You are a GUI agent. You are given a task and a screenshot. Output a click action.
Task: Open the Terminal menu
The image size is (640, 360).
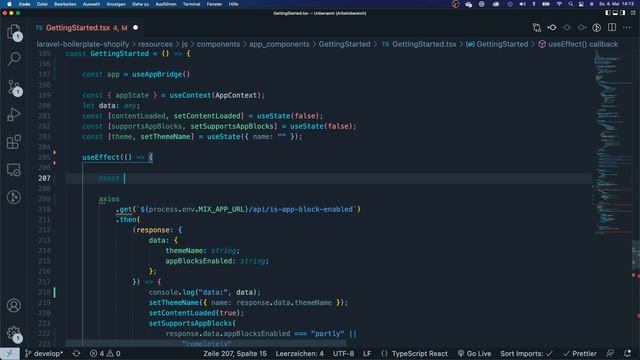point(191,4)
